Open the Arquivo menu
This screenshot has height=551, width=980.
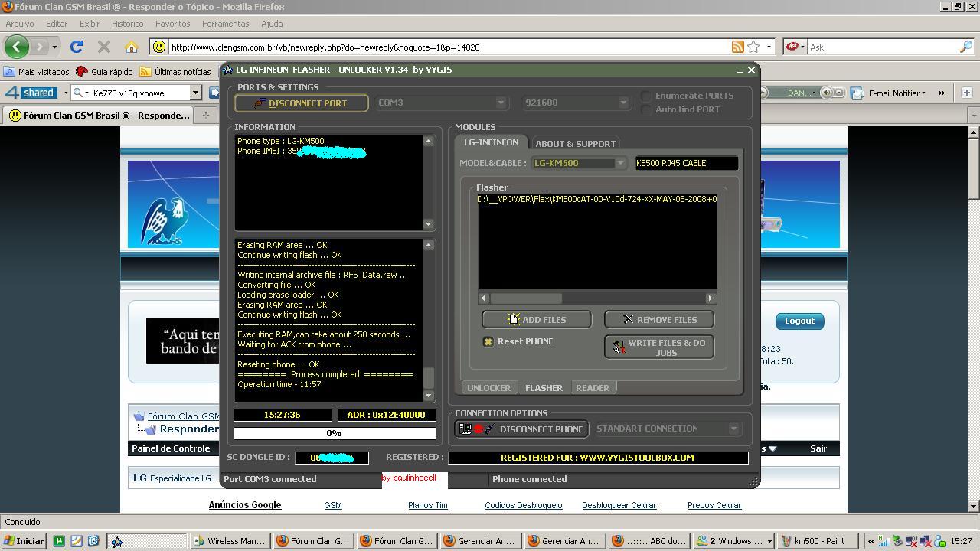(x=20, y=24)
